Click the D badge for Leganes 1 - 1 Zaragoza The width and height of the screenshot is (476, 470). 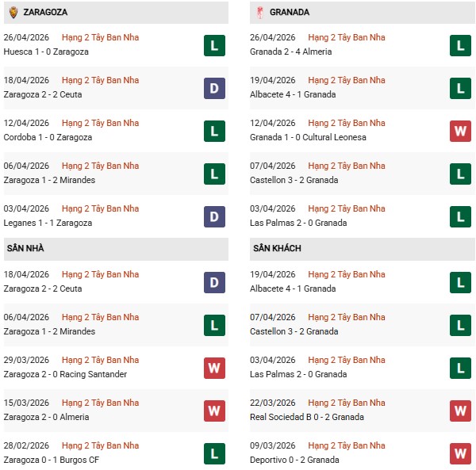coord(213,216)
